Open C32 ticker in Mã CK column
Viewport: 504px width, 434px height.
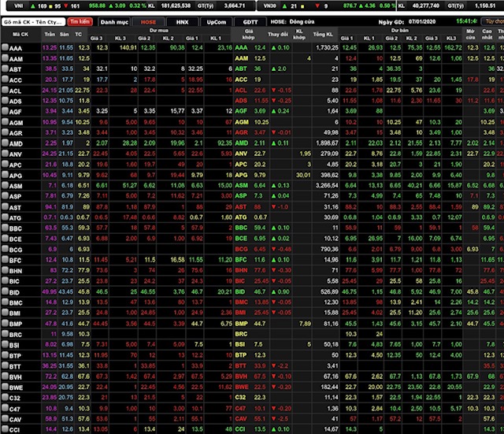point(15,398)
